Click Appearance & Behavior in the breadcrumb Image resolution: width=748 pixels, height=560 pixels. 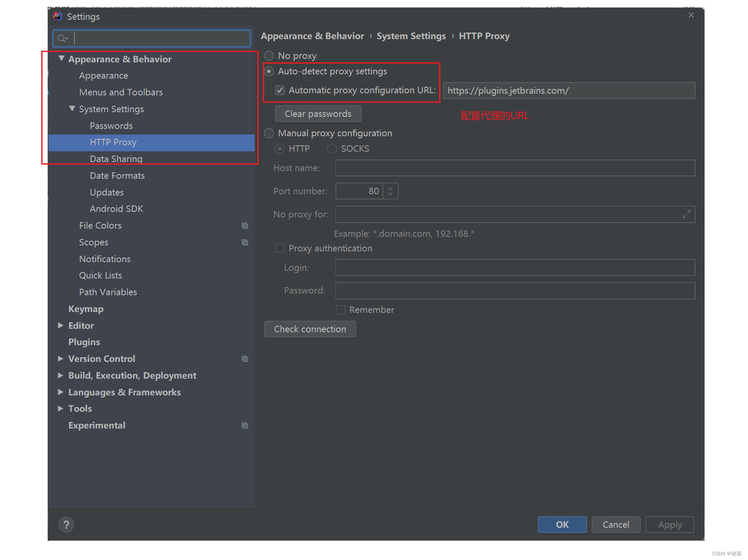point(312,36)
